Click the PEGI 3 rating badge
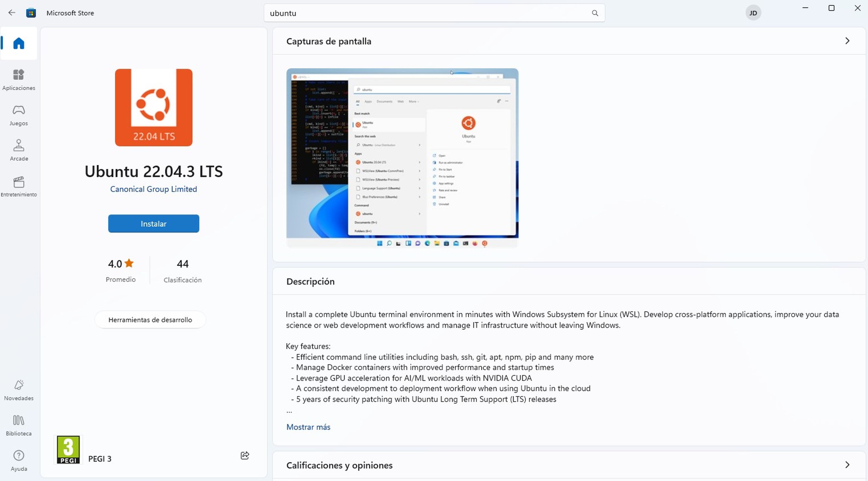 [68, 450]
